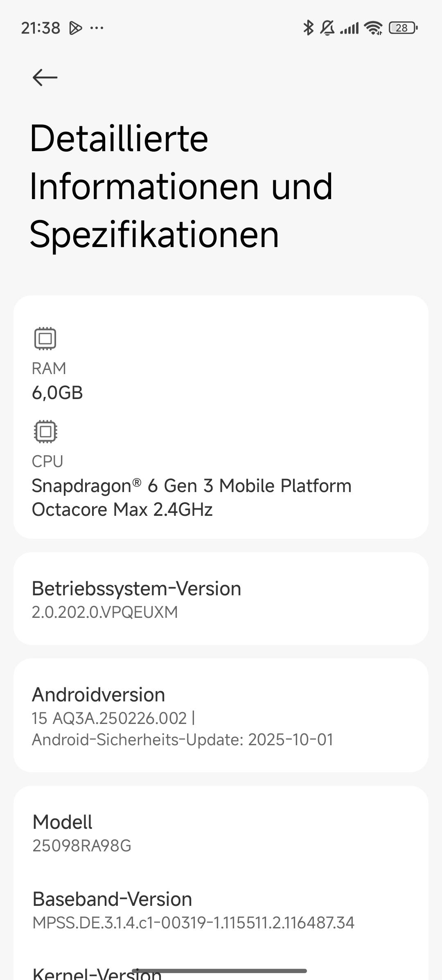The image size is (442, 980).
Task: Tap the Snapdragon 6 Gen 3 CPU text
Action: point(192,486)
